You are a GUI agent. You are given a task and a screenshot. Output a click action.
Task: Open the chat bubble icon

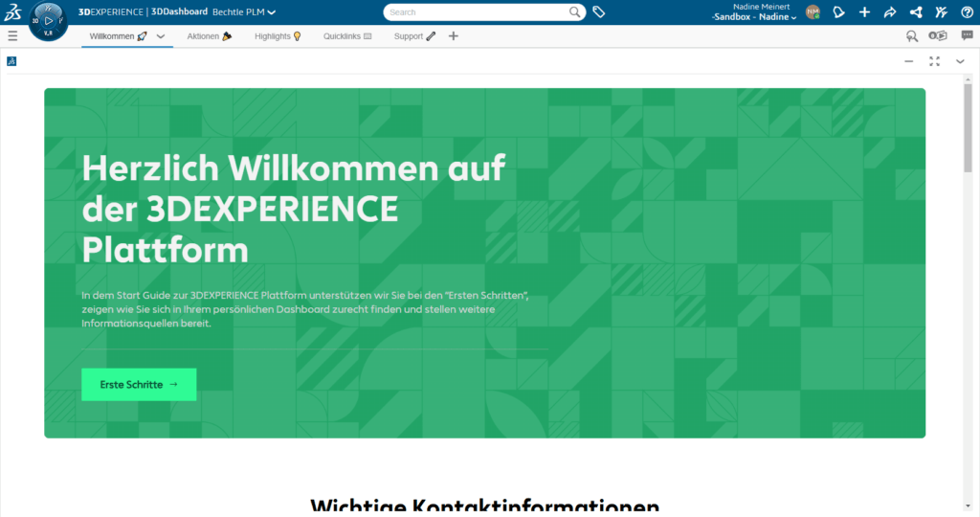968,36
